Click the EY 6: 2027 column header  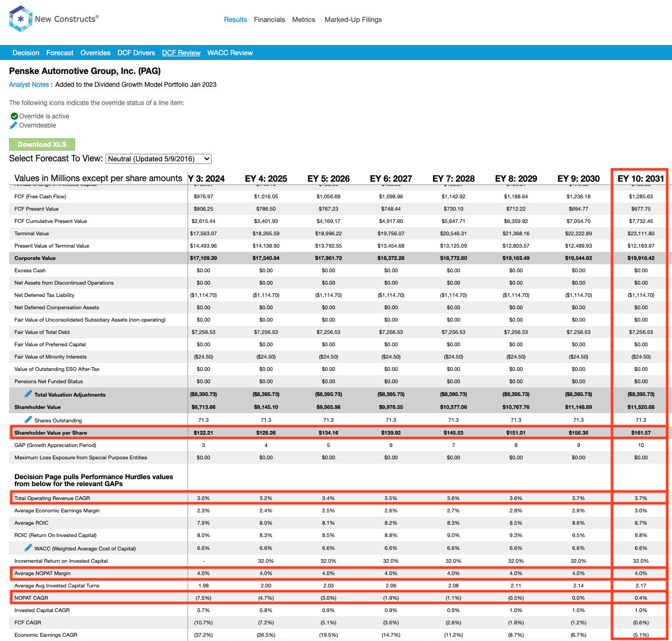pos(391,178)
